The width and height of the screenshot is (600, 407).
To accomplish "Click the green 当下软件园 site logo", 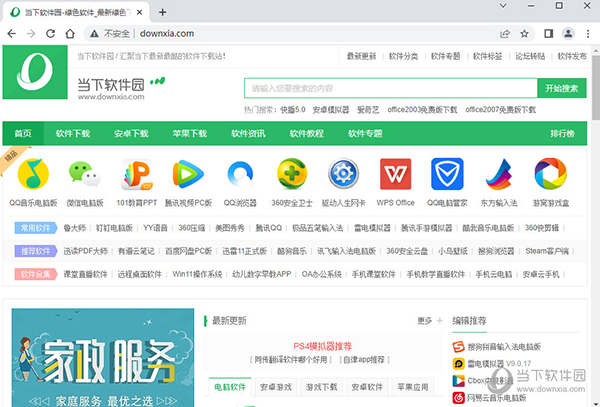I will click(35, 72).
